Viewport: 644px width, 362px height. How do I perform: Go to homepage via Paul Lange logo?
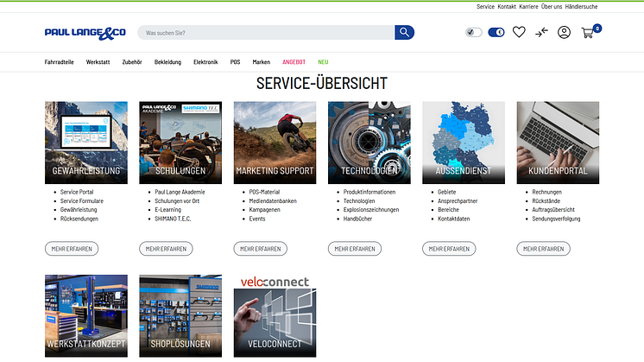click(85, 33)
